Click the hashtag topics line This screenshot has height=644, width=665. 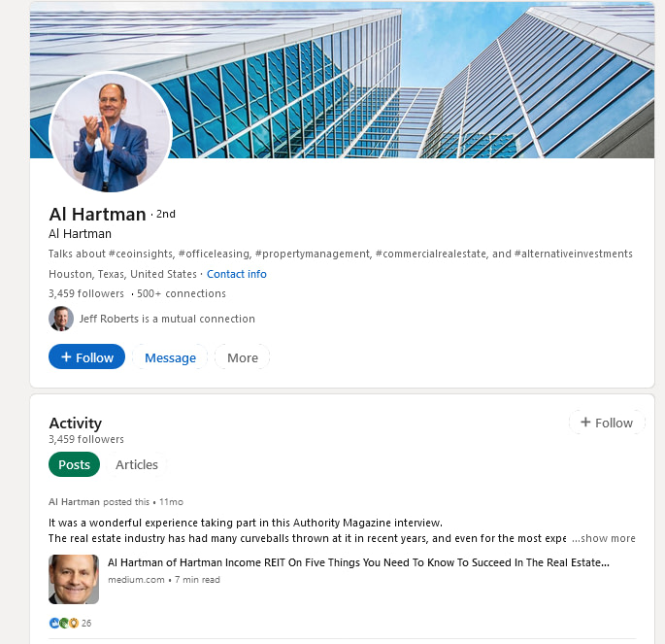pyautogui.click(x=341, y=254)
